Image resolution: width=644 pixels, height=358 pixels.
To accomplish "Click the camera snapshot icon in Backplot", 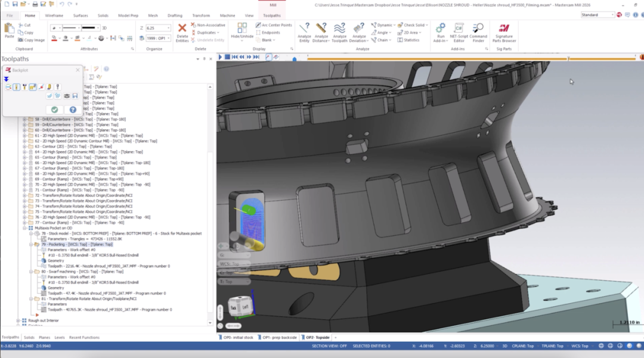I will (x=67, y=96).
